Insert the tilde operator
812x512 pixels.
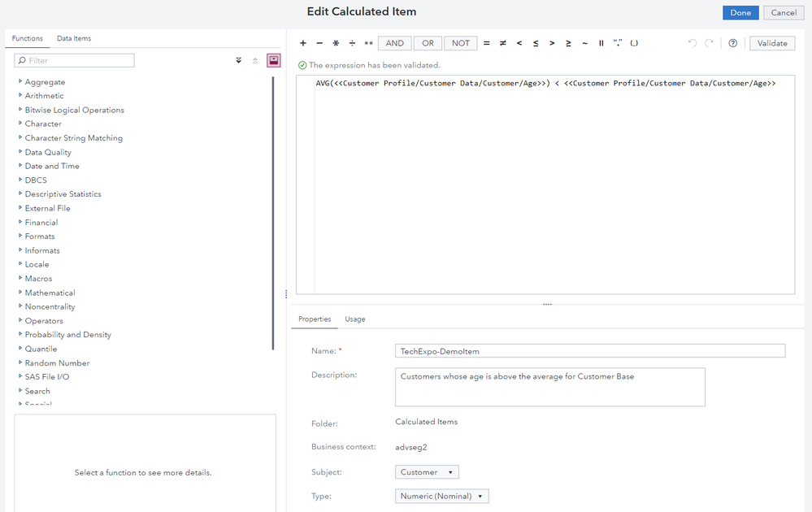click(x=584, y=44)
